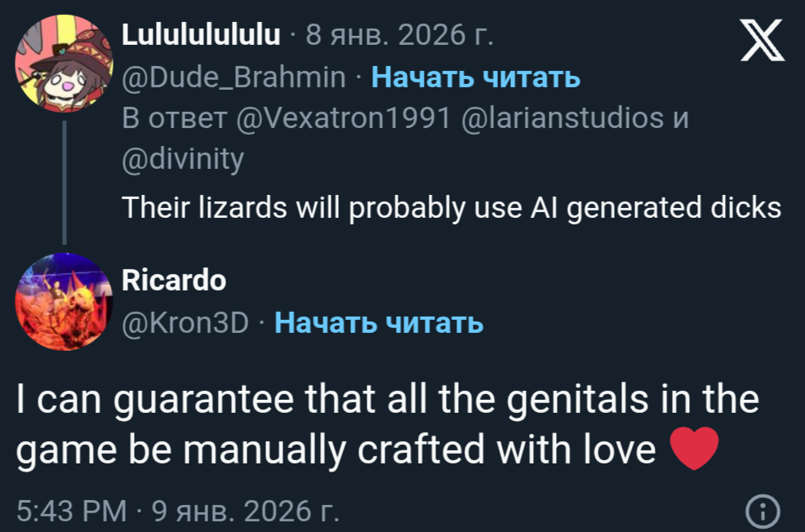Screen dimensions: 805x532
Task: Open the @divinity mention
Action: pos(182,158)
